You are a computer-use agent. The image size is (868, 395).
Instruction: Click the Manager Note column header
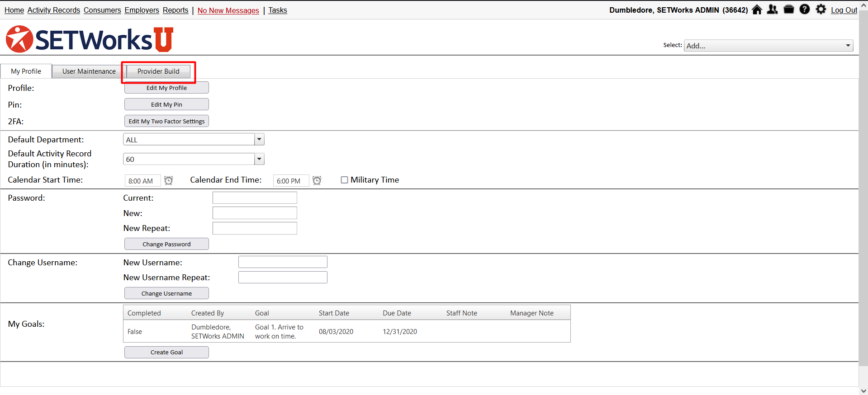pos(532,313)
